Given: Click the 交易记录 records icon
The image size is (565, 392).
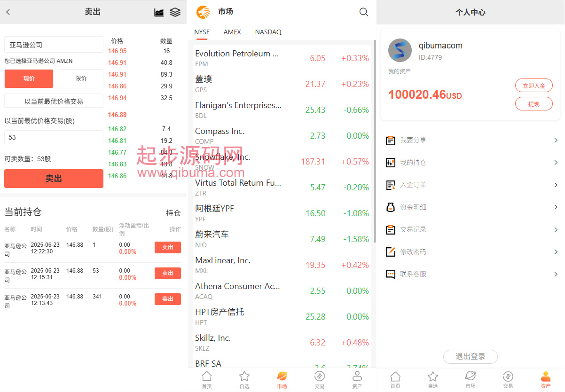Looking at the screenshot, I should (x=390, y=229).
